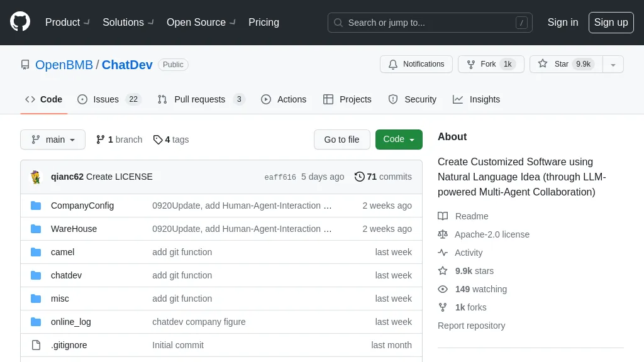Viewport: 644px width, 362px height.
Task: Click the qianc62 author avatar
Action: pos(36,177)
